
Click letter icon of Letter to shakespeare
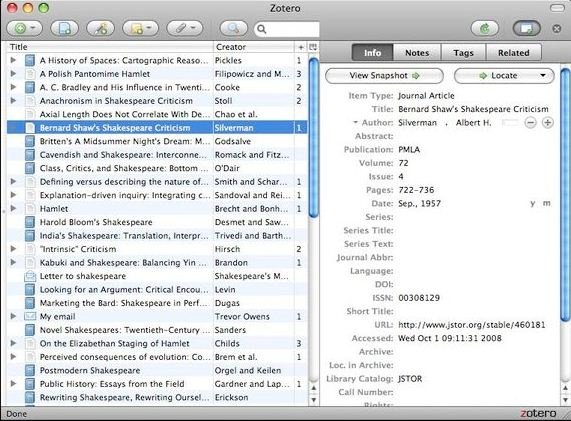[30, 276]
